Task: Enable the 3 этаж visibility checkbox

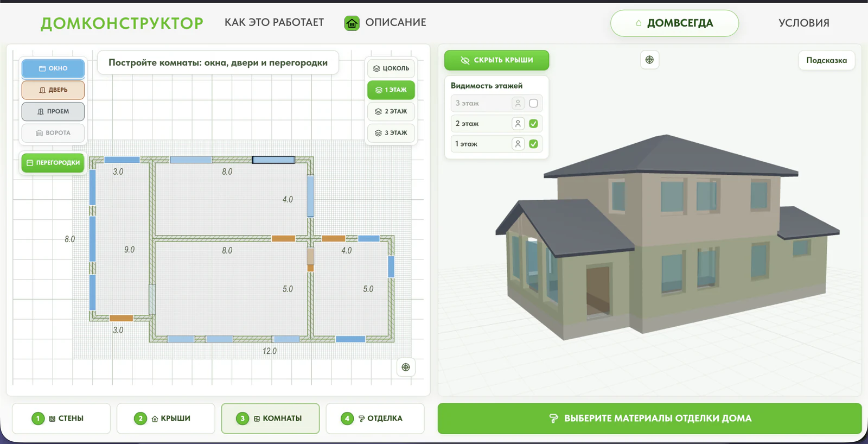Action: point(533,103)
